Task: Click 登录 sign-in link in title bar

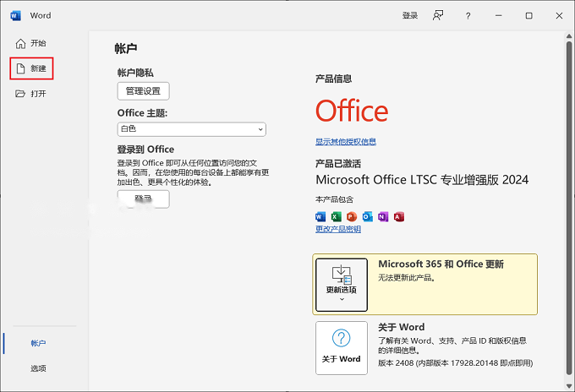Action: click(410, 15)
